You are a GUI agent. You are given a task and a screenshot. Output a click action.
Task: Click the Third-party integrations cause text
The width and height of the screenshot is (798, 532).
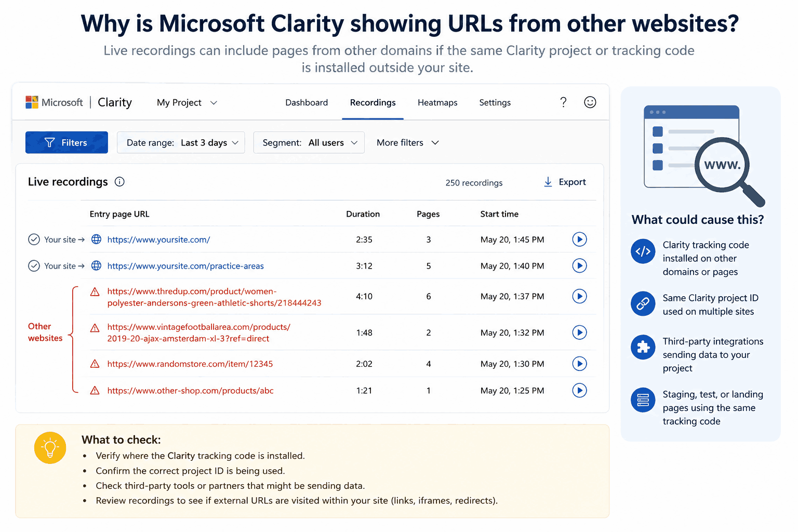pos(713,355)
